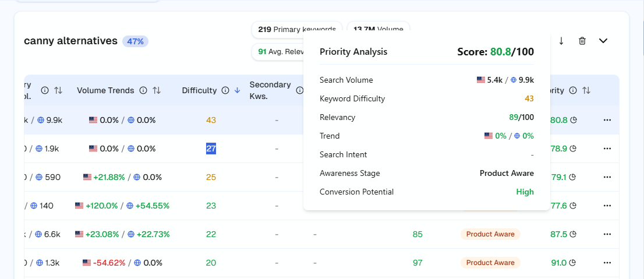The image size is (644, 279).
Task: Click Product Aware tag in 91.0 row
Action: [490, 263]
